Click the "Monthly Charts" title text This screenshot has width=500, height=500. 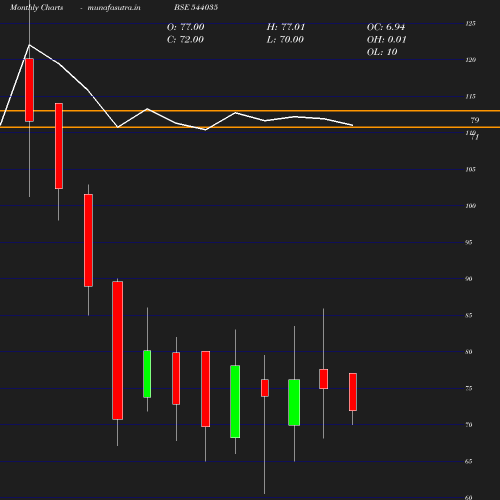coord(36,7)
